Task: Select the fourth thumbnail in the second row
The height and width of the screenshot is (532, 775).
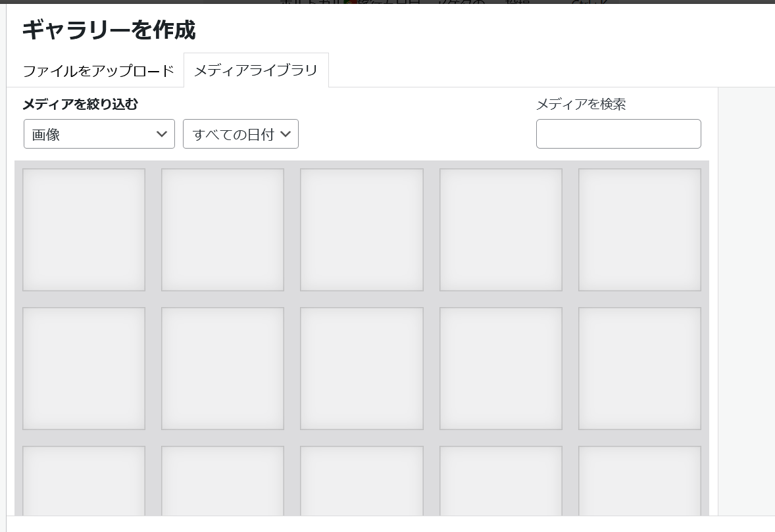Action: point(501,368)
